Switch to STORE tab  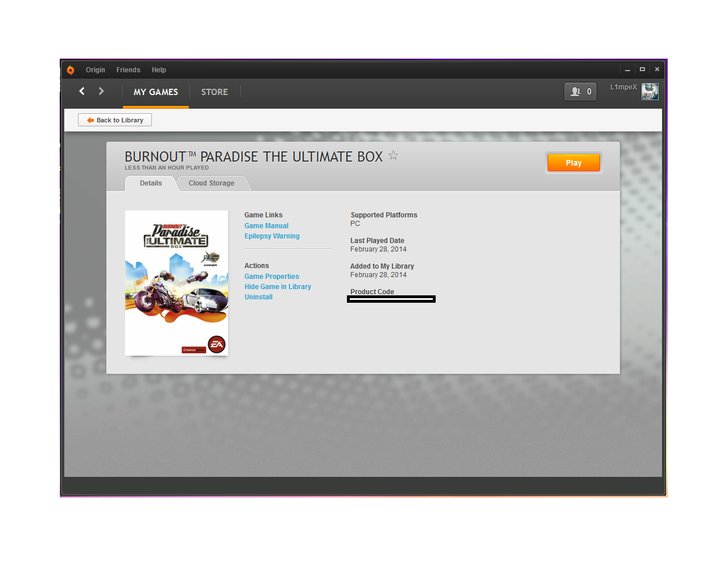[214, 92]
